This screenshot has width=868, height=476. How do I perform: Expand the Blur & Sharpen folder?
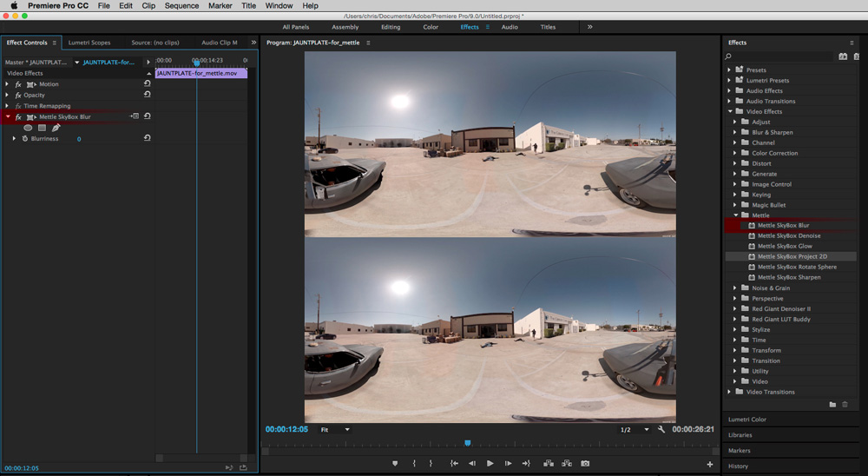(734, 132)
